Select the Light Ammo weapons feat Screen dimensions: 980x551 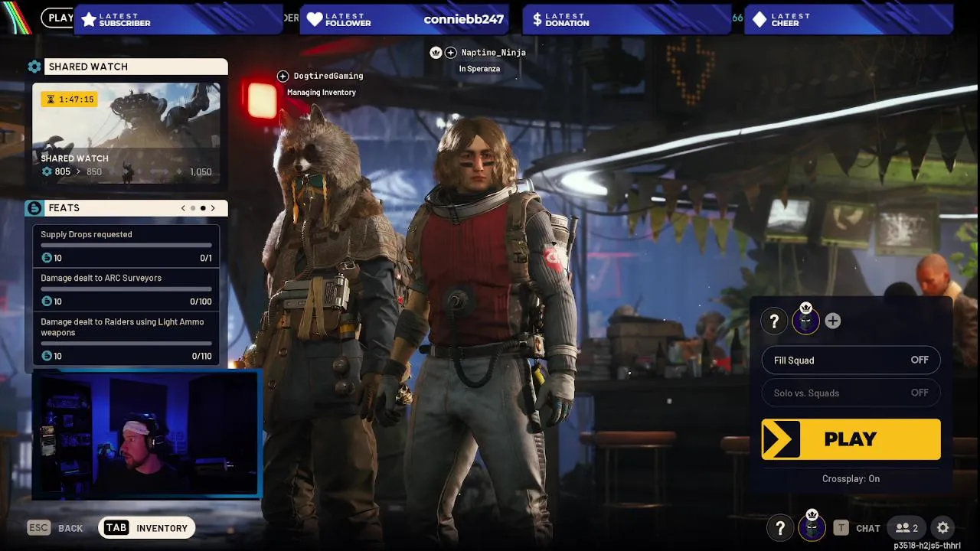pos(126,339)
